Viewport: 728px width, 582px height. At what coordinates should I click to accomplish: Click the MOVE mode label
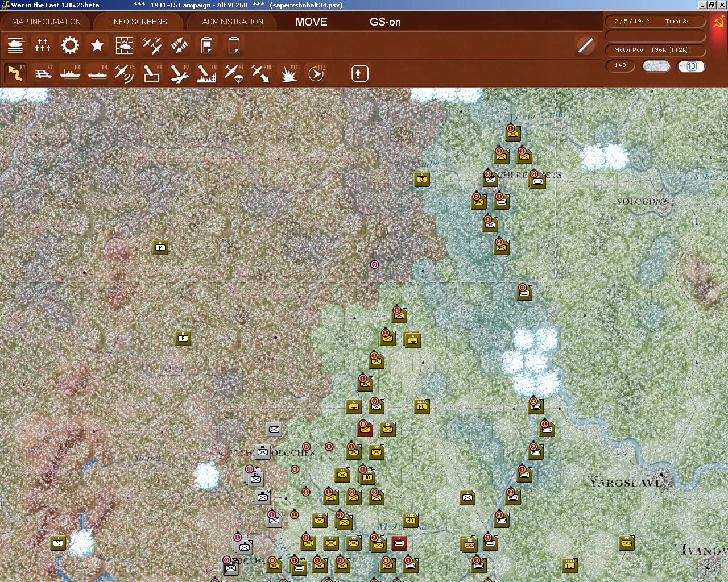point(311,22)
